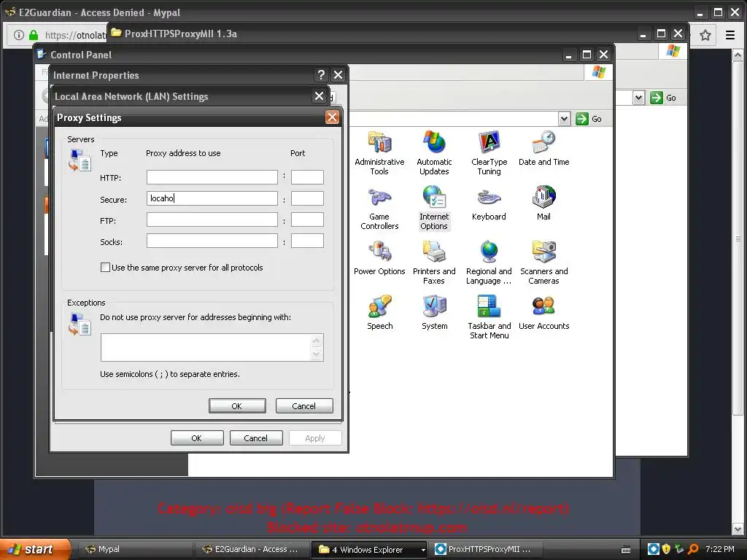Open System icon
The image size is (747, 560).
pos(434,313)
